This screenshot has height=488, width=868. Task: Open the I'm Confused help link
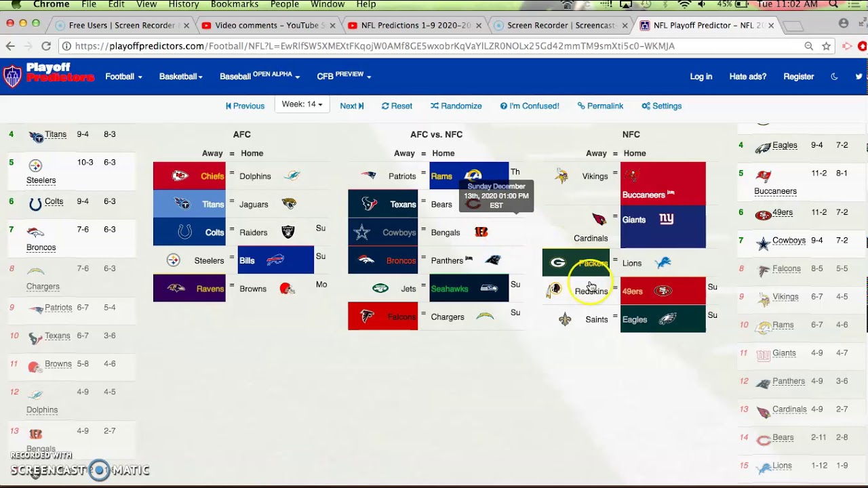pos(530,106)
